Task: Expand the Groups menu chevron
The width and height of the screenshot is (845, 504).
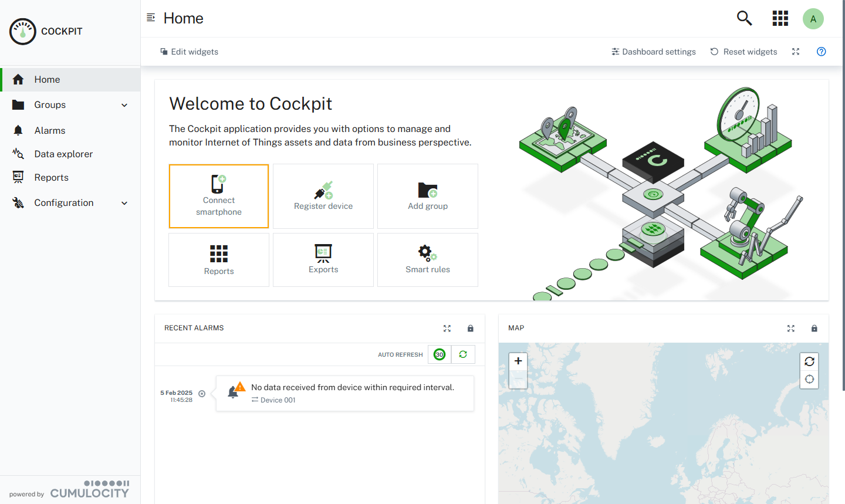Action: click(x=124, y=105)
